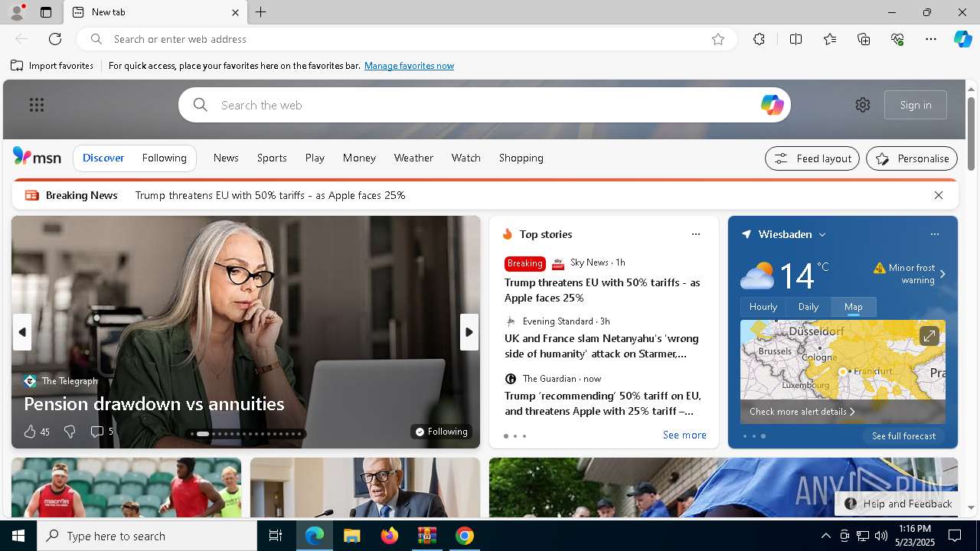This screenshot has width=980, height=551.
Task: Switch to the Discover feed tab
Action: coord(103,158)
